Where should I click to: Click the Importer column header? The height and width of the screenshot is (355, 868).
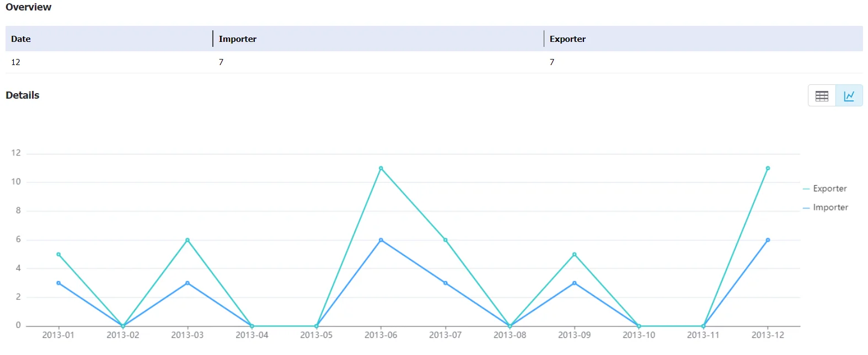(238, 39)
